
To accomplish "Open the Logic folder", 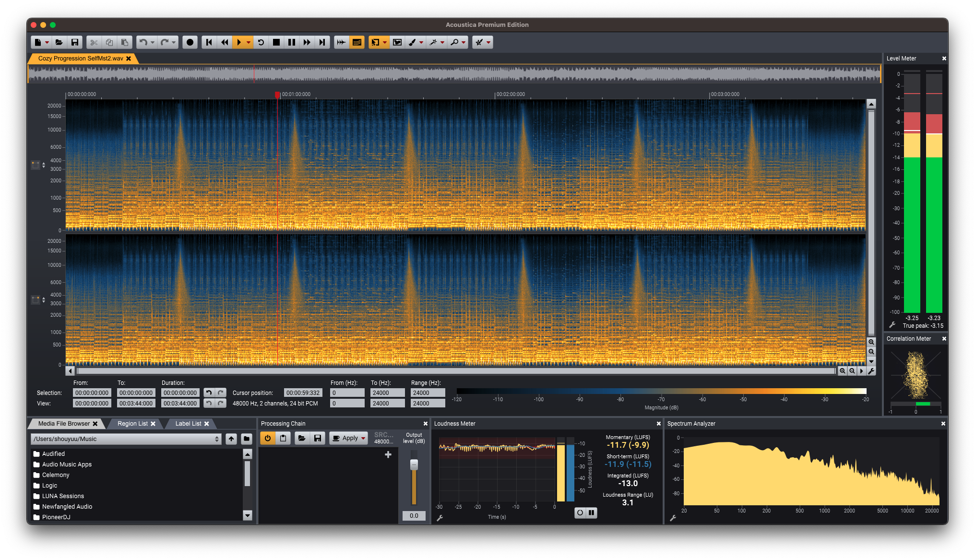I will click(x=49, y=485).
